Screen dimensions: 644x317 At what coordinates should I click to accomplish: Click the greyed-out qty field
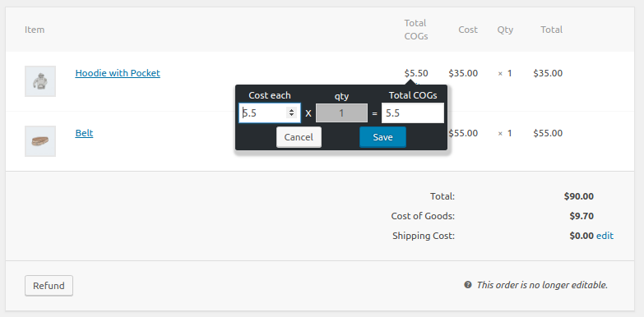coord(341,113)
